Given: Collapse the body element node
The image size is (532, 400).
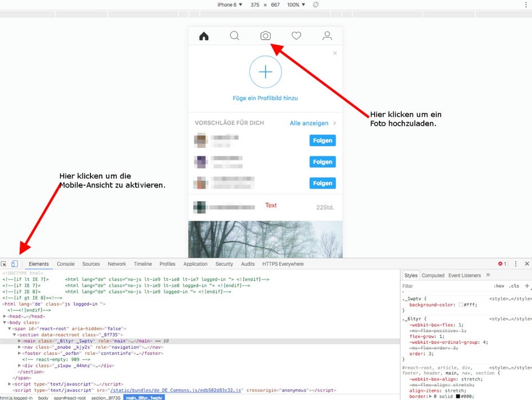Looking at the screenshot, I should [x=5, y=322].
